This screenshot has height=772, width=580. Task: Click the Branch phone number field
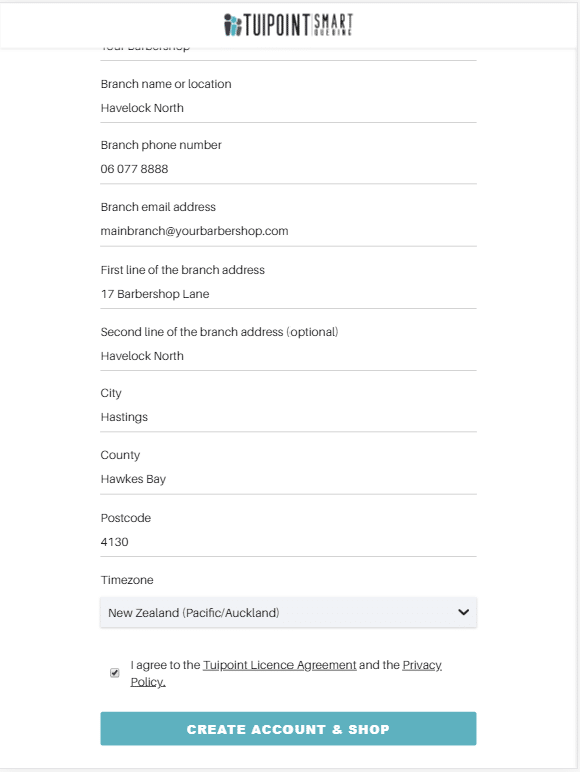289,169
